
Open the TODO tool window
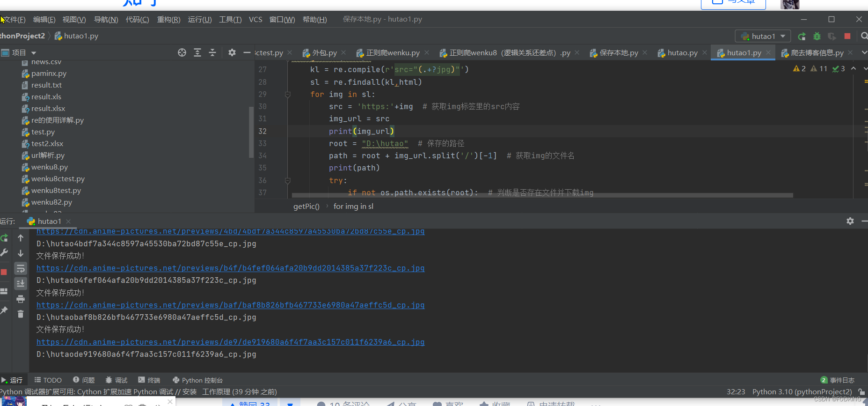point(48,380)
